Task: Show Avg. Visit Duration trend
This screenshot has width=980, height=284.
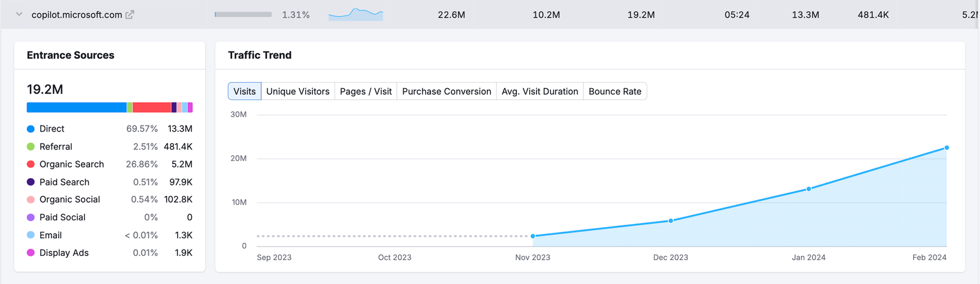Action: [540, 91]
